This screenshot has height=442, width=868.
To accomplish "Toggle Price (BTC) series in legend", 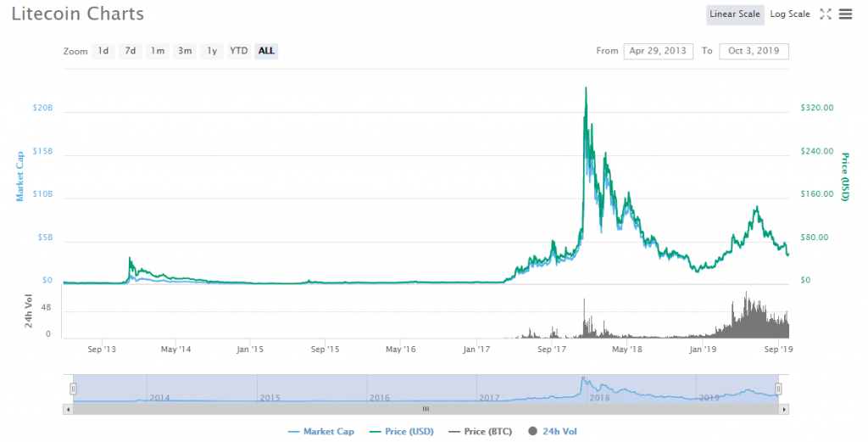I will coord(480,432).
